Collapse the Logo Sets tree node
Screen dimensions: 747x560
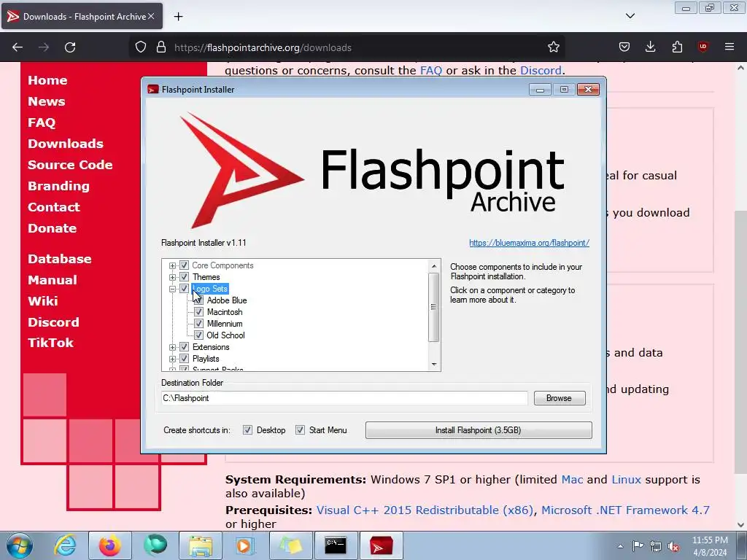pyautogui.click(x=172, y=289)
